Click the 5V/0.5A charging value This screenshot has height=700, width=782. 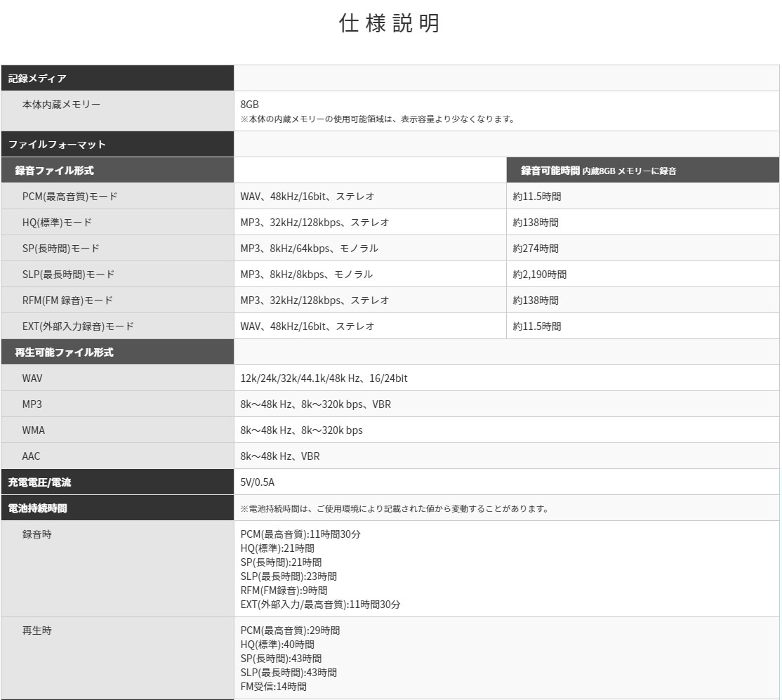point(258,482)
